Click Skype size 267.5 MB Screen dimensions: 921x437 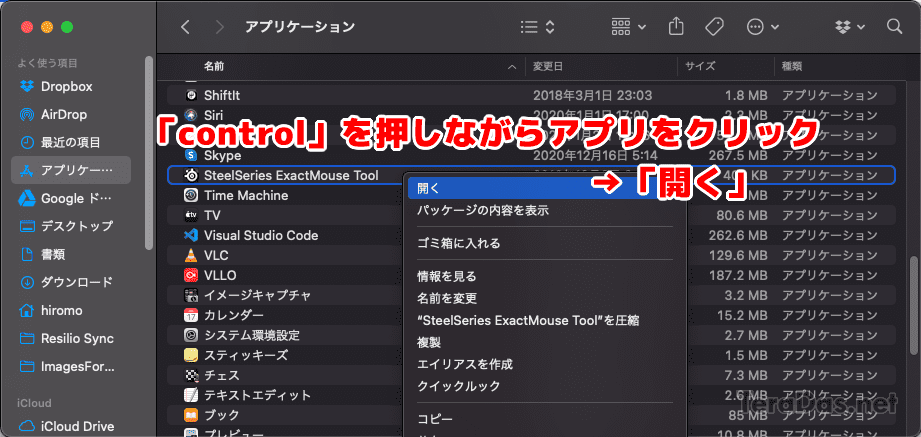(x=738, y=155)
